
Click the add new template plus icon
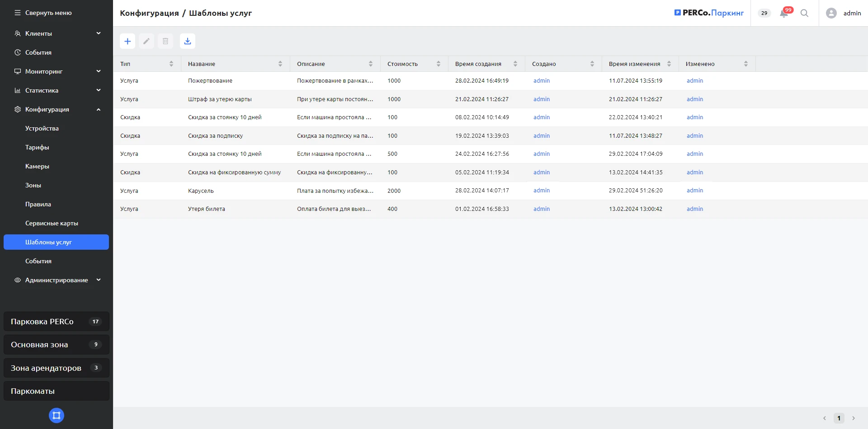pos(127,41)
